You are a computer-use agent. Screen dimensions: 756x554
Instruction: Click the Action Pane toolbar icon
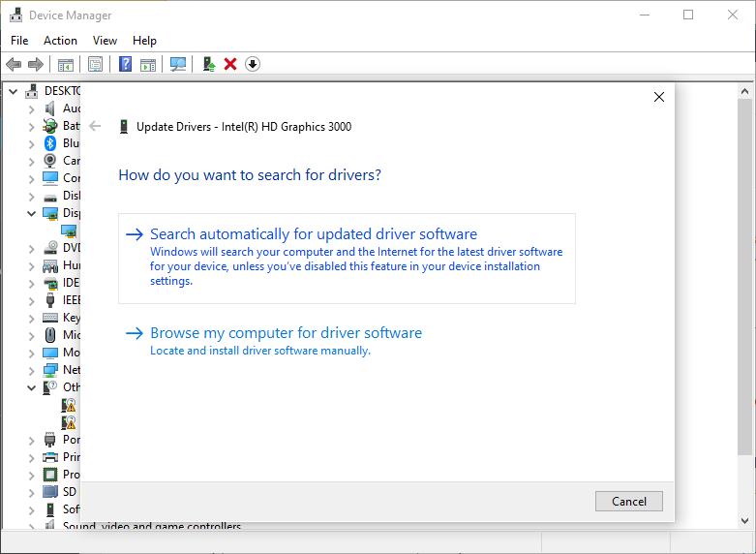[x=148, y=64]
